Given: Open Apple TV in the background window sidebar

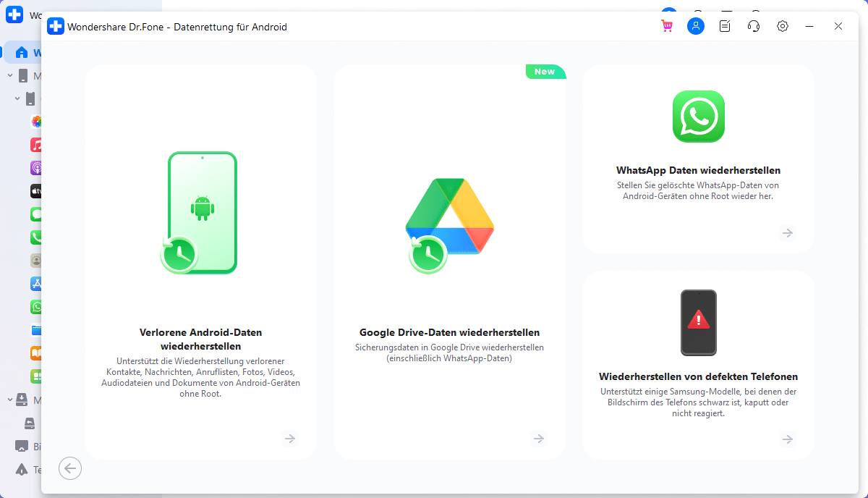Looking at the screenshot, I should pyautogui.click(x=36, y=191).
